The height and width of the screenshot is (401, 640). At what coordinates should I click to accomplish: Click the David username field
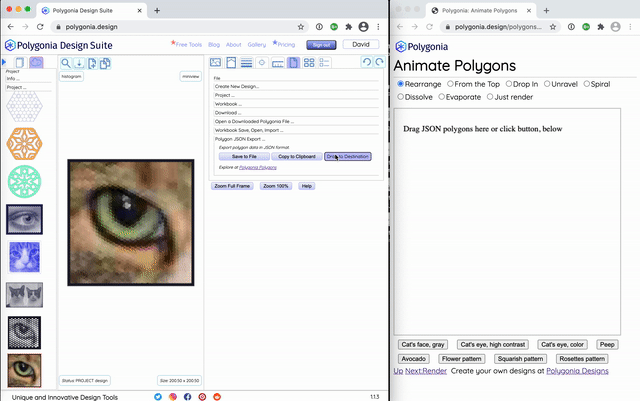pos(361,44)
